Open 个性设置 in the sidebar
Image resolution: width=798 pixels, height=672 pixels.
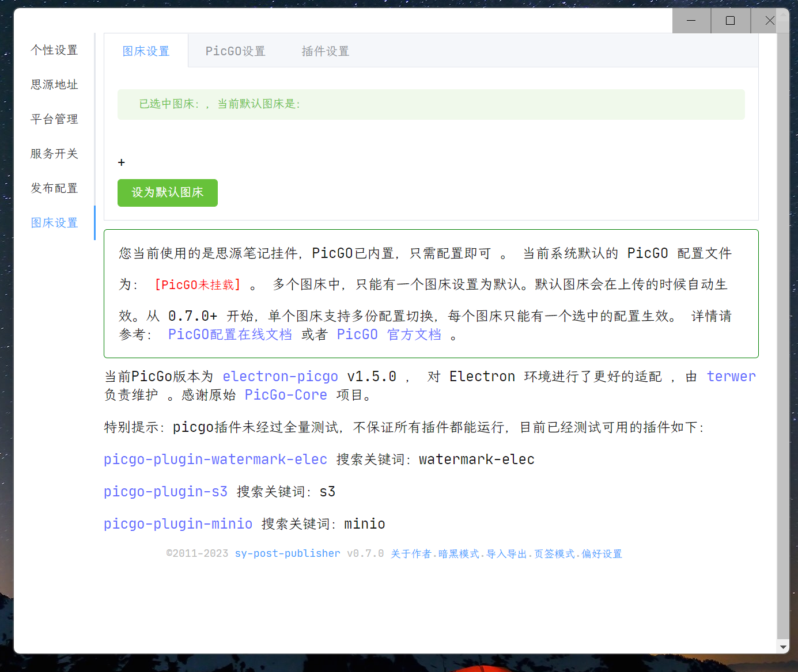coord(54,50)
